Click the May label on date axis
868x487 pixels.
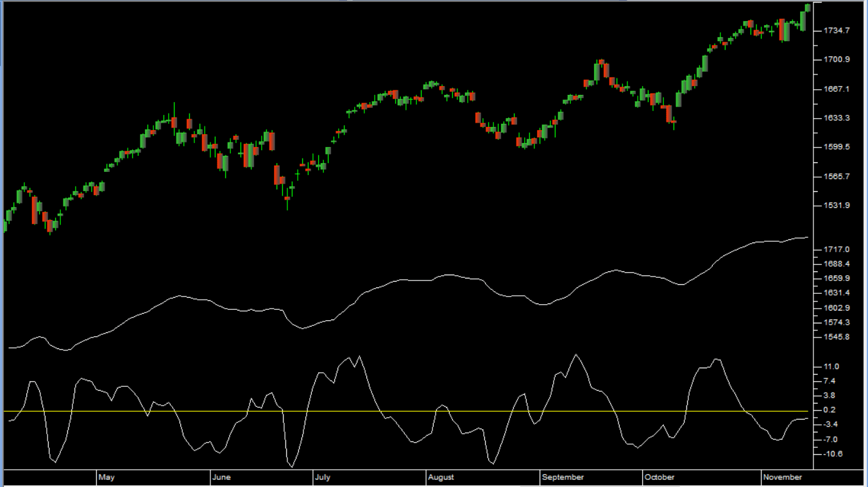(x=106, y=477)
